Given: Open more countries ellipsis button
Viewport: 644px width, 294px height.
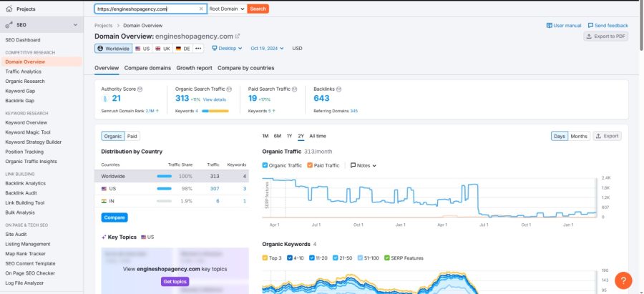Looking at the screenshot, I should pyautogui.click(x=198, y=49).
